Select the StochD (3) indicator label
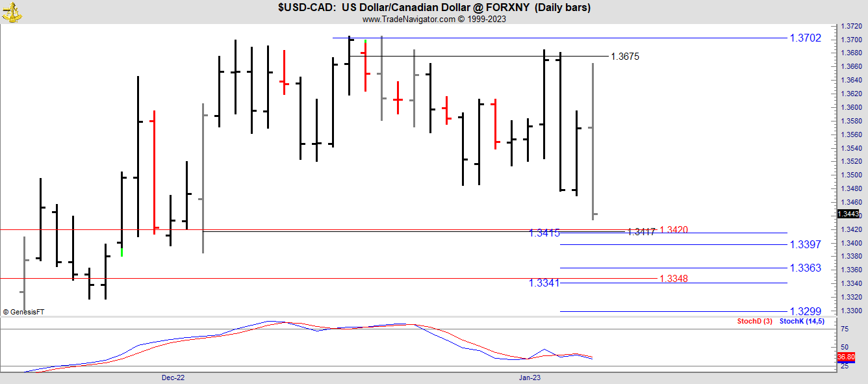868x384 pixels. (x=754, y=322)
